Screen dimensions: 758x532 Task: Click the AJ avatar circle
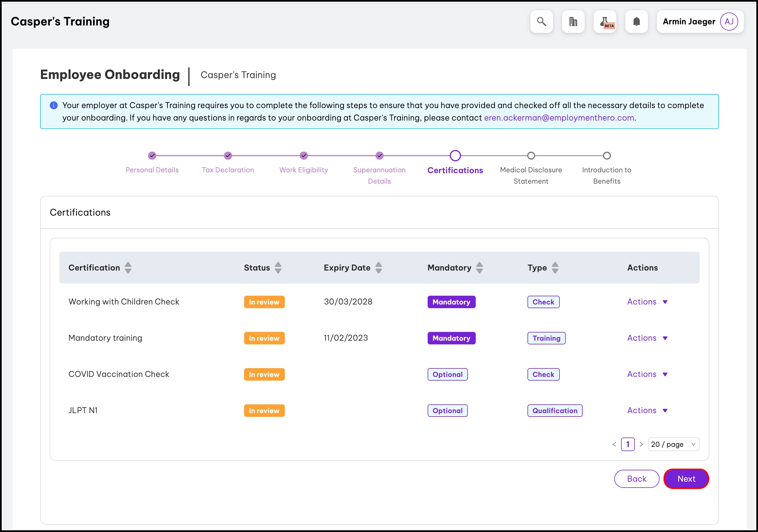pos(729,22)
